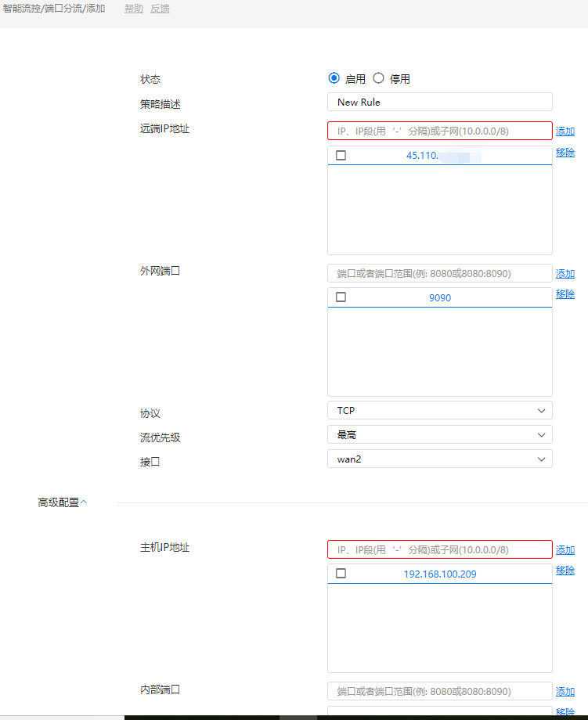
Task: Click 添加 next to 内部端口 field
Action: click(565, 692)
